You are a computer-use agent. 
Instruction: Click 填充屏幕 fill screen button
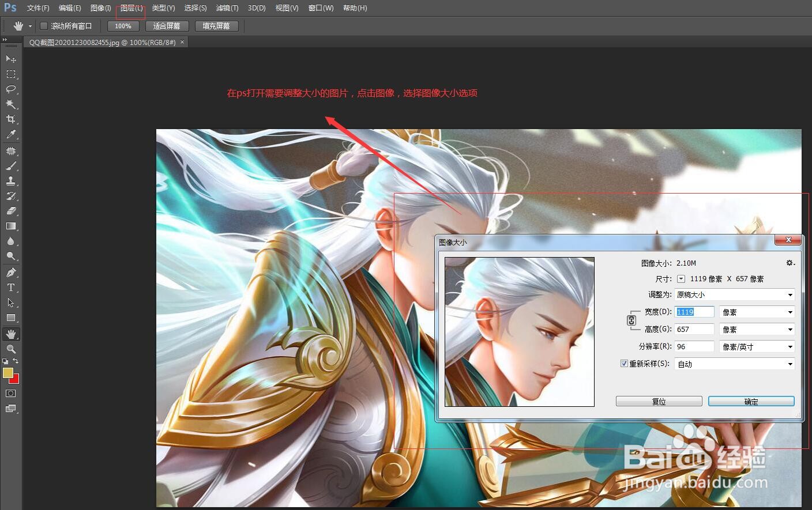pyautogui.click(x=216, y=26)
